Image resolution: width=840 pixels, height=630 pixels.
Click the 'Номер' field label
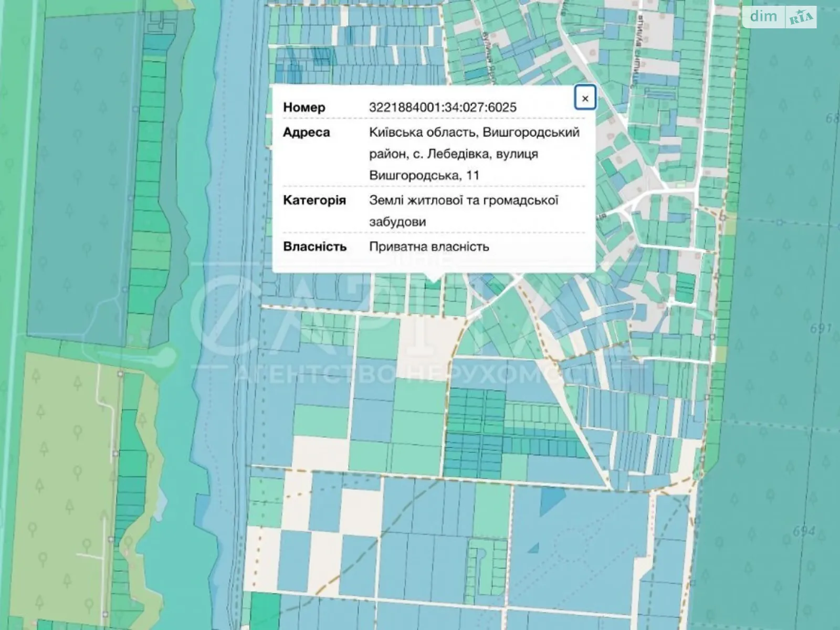(304, 107)
